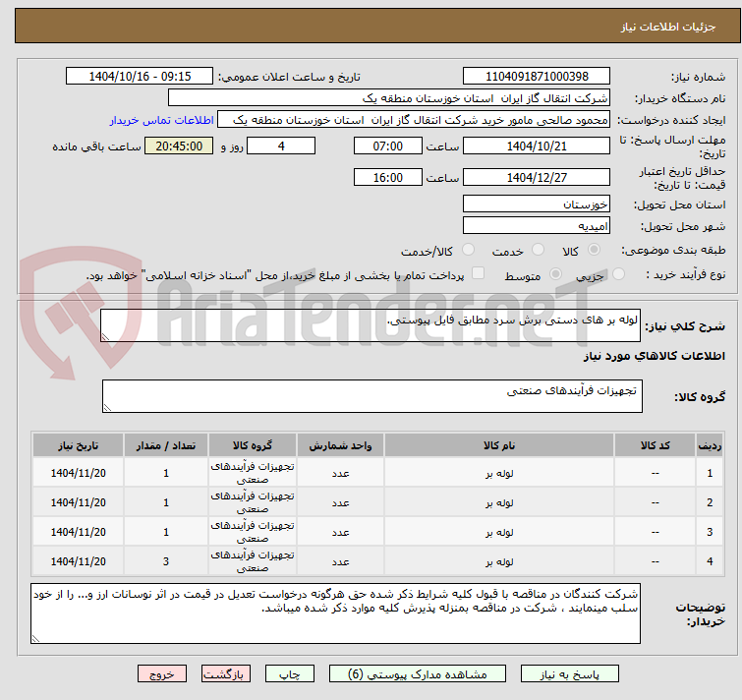Toggle the اسناد خزانه اسلامی payment checkbox
The width and height of the screenshot is (742, 700).
[x=478, y=273]
